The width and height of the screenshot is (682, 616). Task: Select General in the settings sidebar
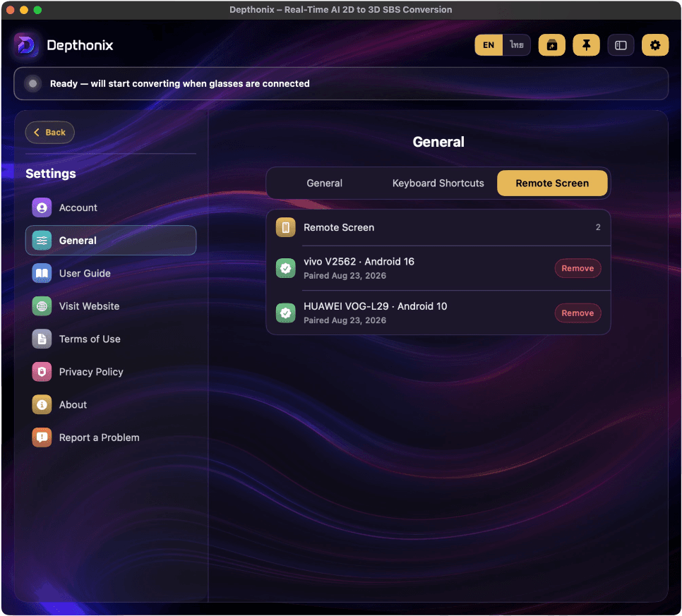[x=111, y=241]
